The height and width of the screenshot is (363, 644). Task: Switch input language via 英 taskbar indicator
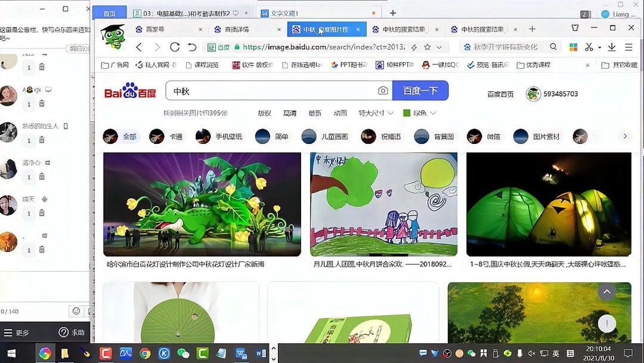coord(556,353)
